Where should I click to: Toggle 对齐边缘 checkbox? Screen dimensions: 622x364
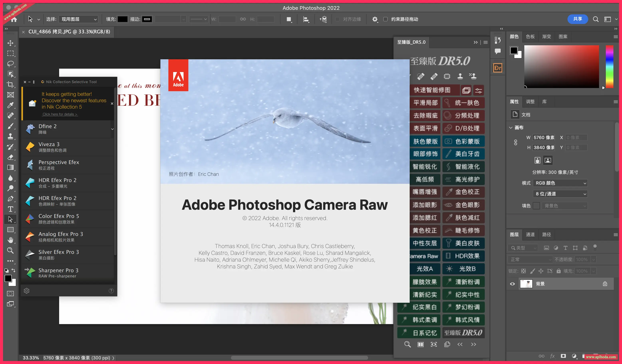[x=337, y=19]
